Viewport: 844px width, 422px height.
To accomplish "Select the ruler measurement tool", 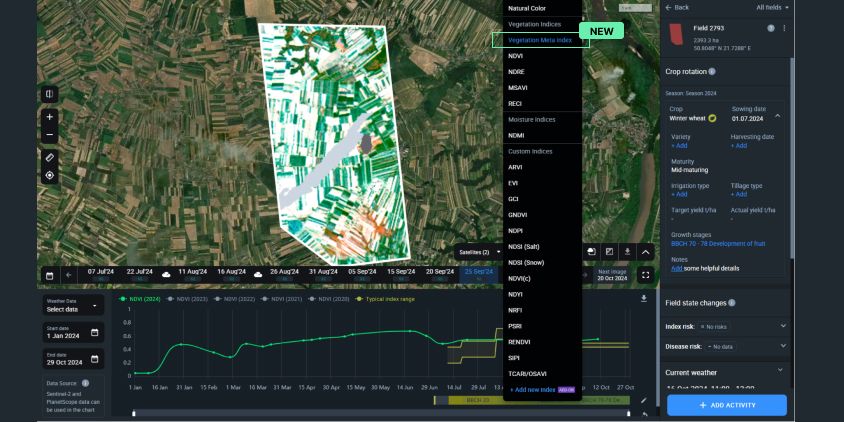I will pyautogui.click(x=50, y=158).
